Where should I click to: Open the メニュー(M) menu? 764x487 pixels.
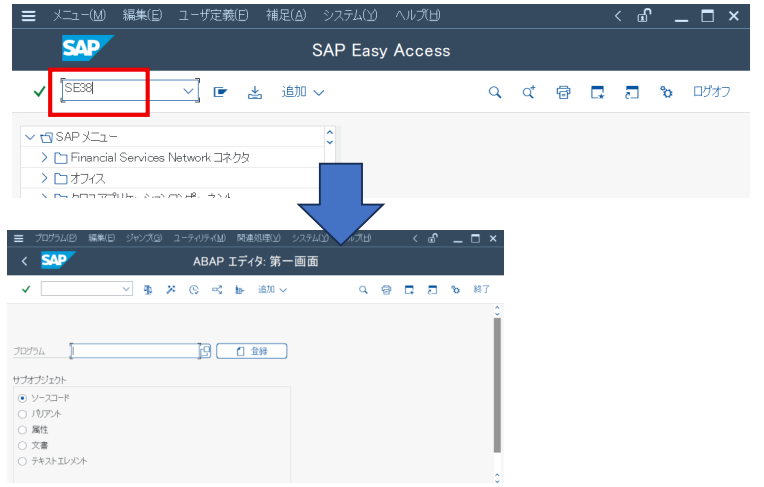[79, 16]
